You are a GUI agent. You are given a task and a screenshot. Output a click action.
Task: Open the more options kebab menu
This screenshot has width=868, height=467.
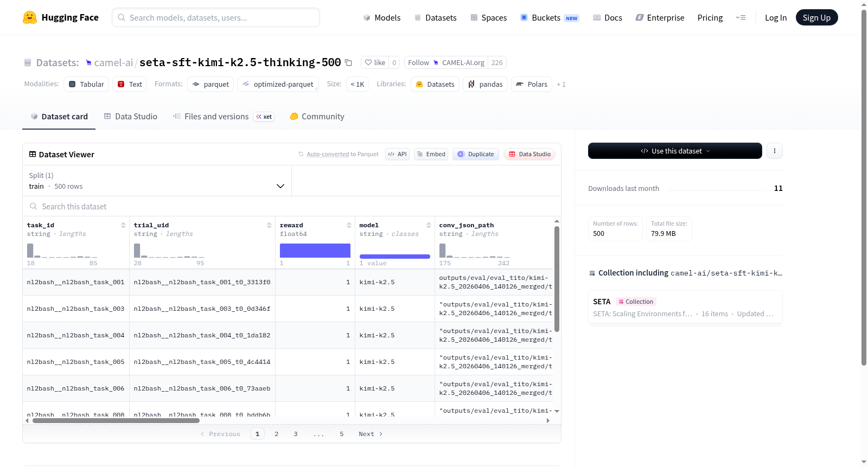tap(775, 151)
